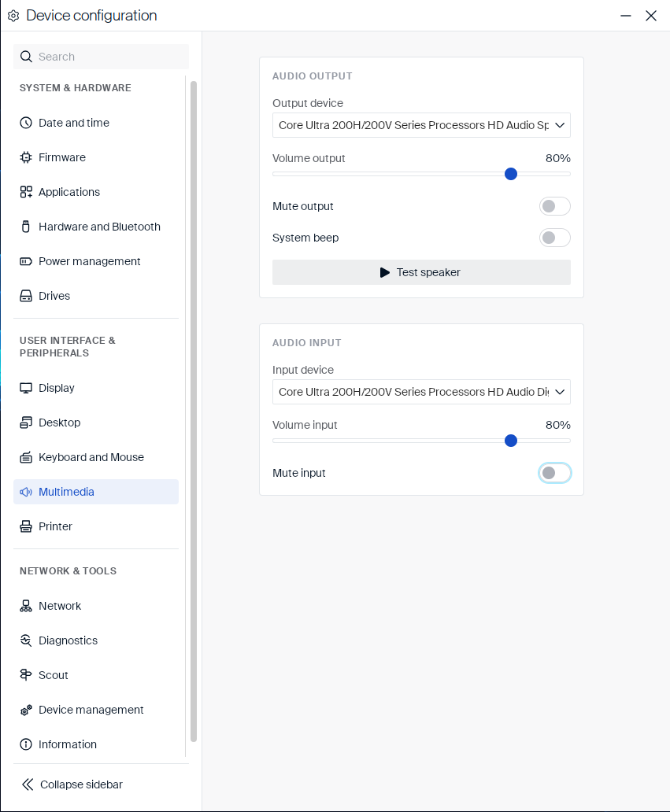The height and width of the screenshot is (812, 670).
Task: Click the Keyboard and Mouse icon
Action: 26,457
